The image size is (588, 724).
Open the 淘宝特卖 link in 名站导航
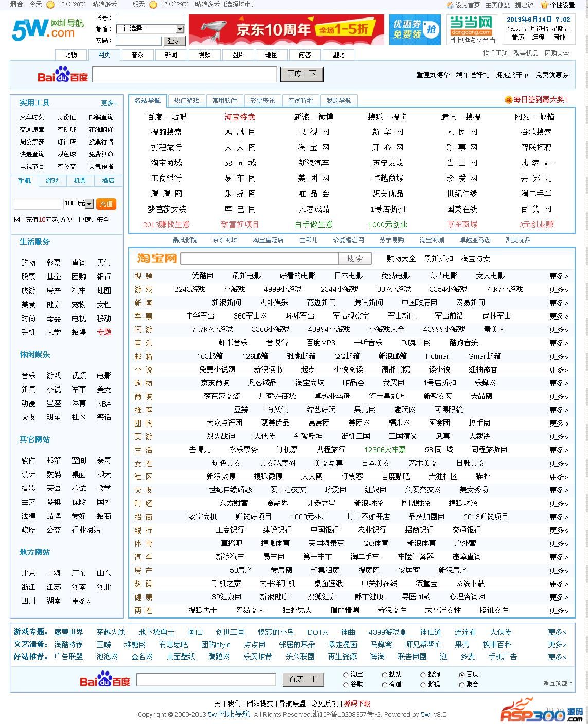coord(240,117)
